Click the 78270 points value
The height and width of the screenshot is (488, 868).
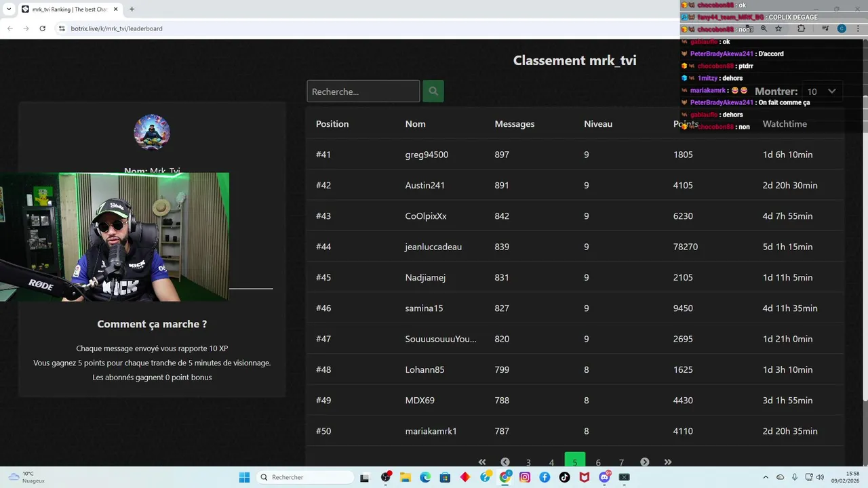click(x=686, y=247)
